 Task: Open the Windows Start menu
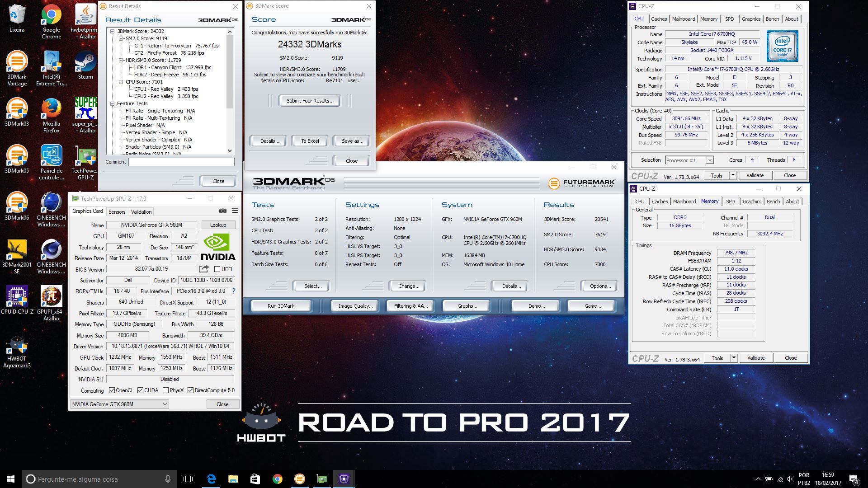pos(11,479)
